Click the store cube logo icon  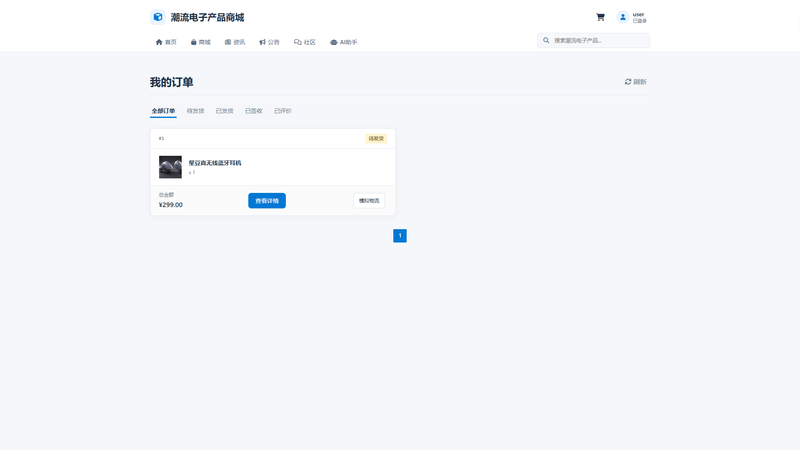158,17
